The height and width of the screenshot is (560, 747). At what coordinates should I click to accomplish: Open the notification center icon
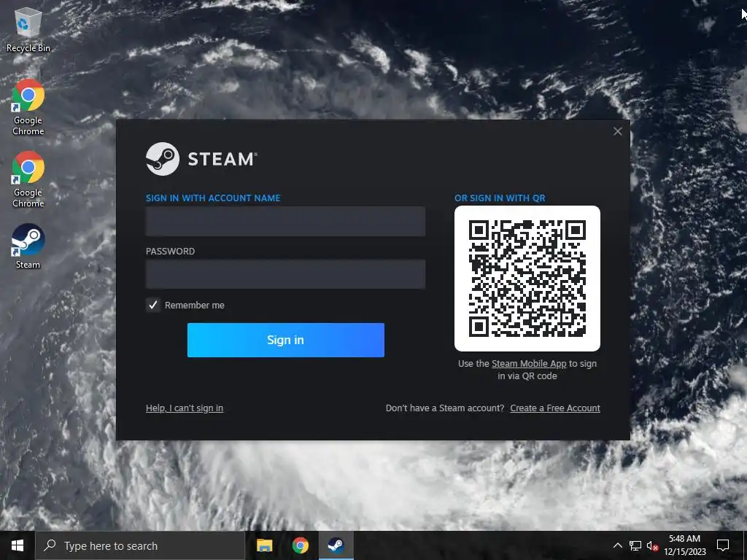723,545
